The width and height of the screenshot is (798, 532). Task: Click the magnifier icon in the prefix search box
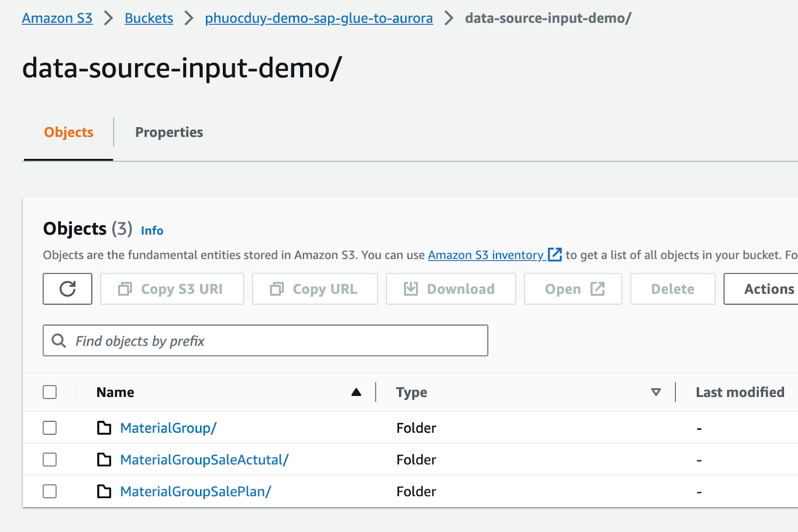[x=59, y=341]
